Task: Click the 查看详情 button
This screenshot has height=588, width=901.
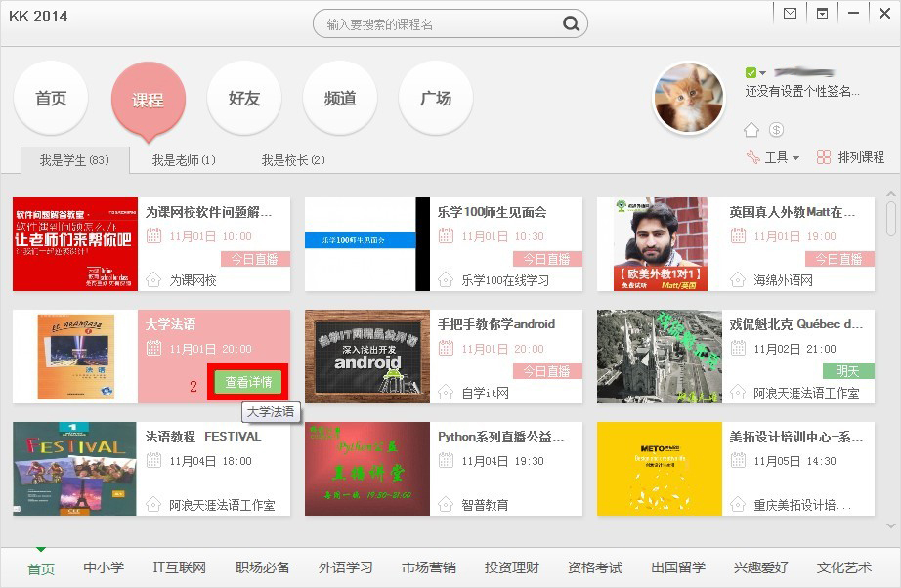Action: click(x=248, y=382)
